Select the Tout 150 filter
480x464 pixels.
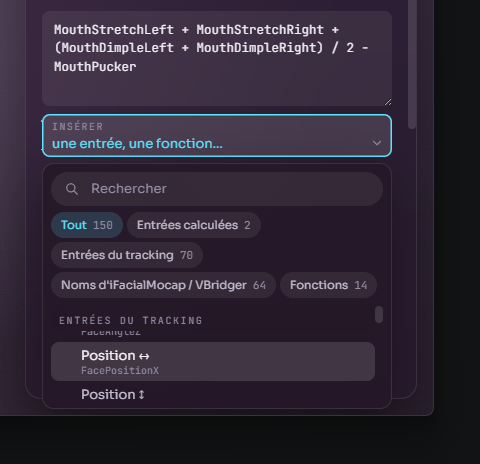(x=87, y=225)
